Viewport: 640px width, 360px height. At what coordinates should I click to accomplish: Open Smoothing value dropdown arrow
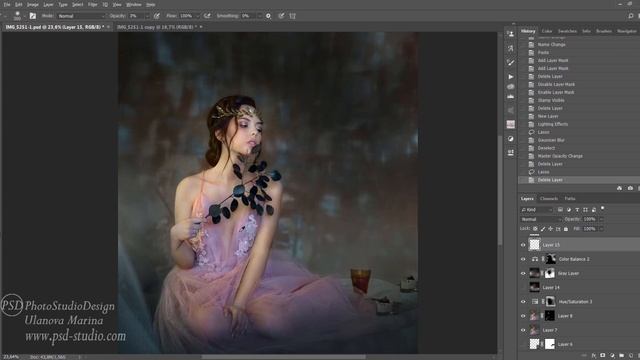[259, 16]
